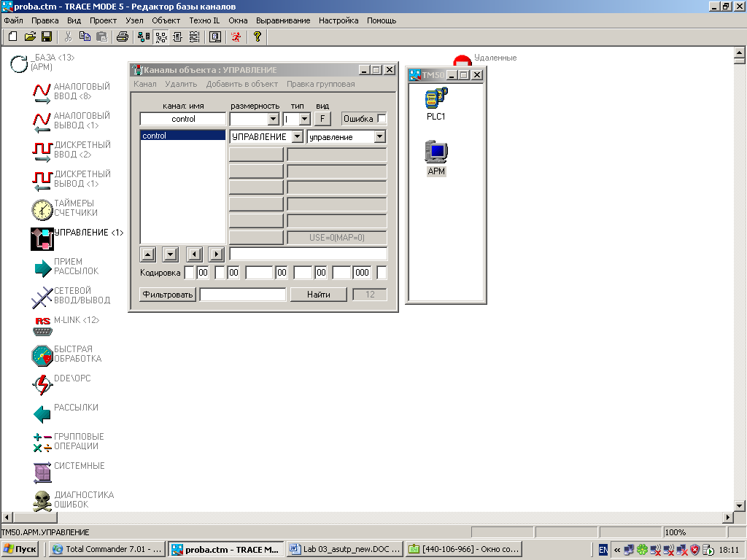This screenshot has height=560, width=747.
Task: Click the Paste toolbar icon
Action: [101, 36]
